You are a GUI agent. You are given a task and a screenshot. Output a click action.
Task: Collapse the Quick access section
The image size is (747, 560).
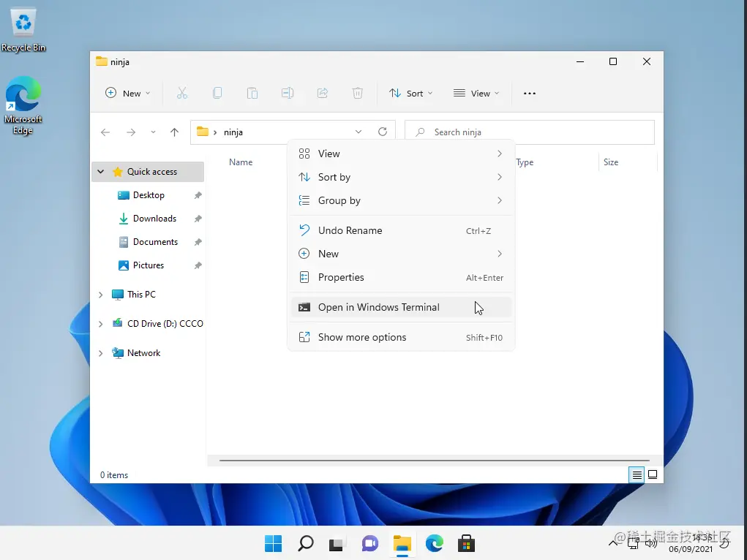[100, 171]
